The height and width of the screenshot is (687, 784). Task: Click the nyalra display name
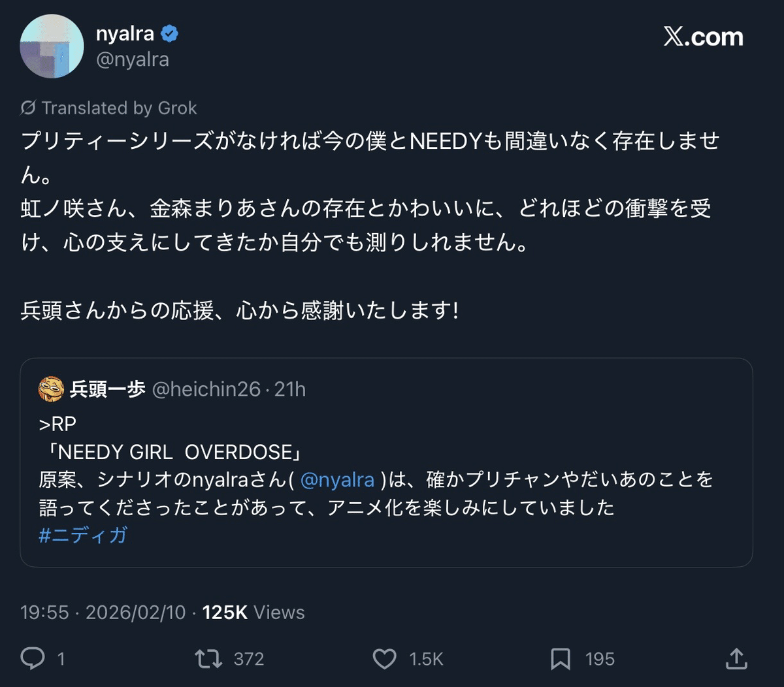tap(125, 34)
